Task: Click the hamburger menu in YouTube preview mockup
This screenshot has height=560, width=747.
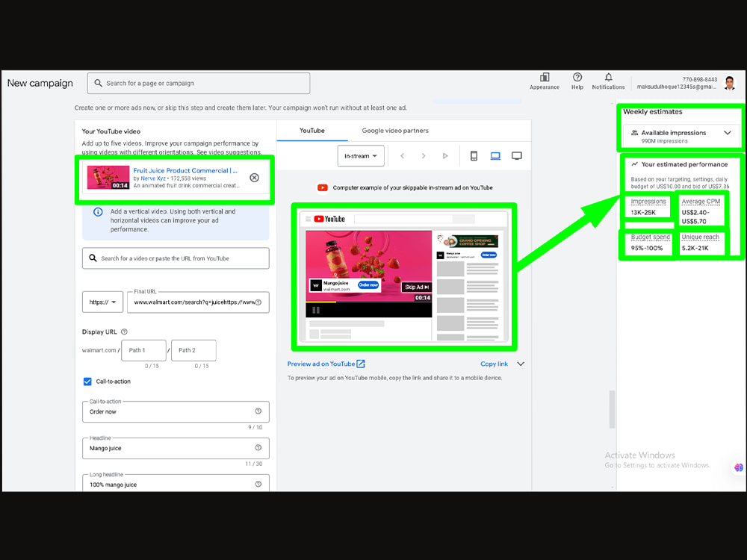Action: (x=309, y=219)
